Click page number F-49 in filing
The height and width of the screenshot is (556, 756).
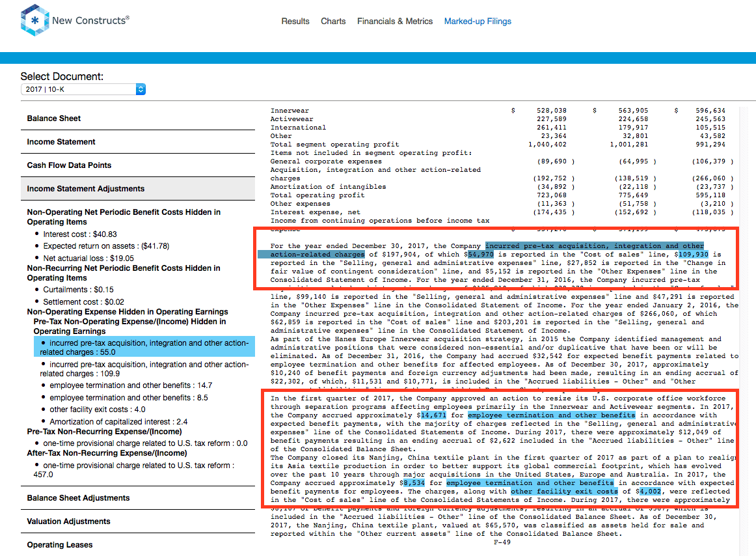coord(502,542)
